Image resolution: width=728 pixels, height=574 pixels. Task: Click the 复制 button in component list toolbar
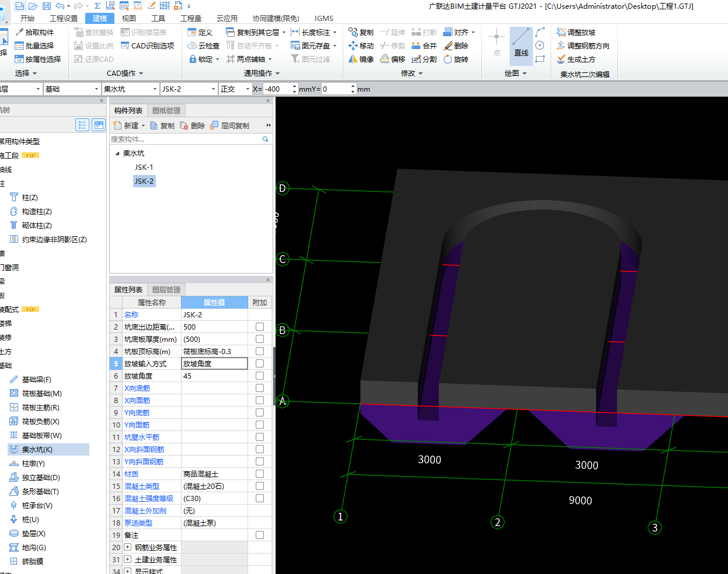tap(162, 125)
